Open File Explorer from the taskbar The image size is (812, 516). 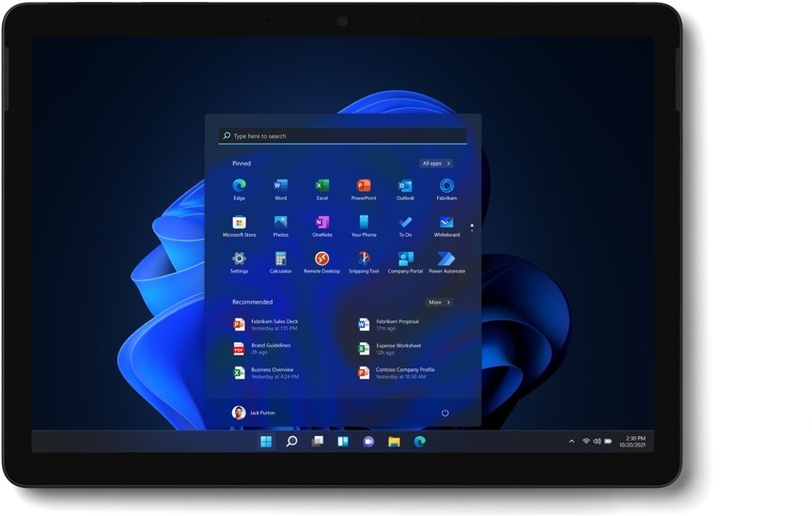[x=394, y=442]
